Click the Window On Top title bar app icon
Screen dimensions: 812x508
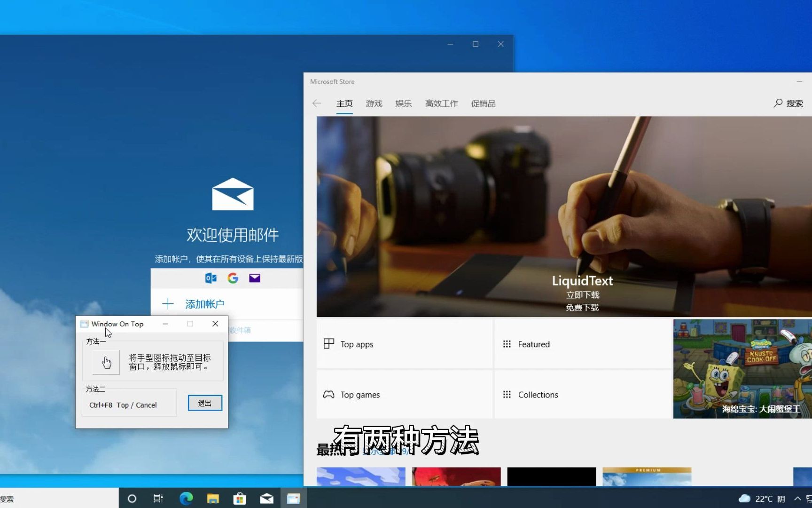[x=84, y=324]
